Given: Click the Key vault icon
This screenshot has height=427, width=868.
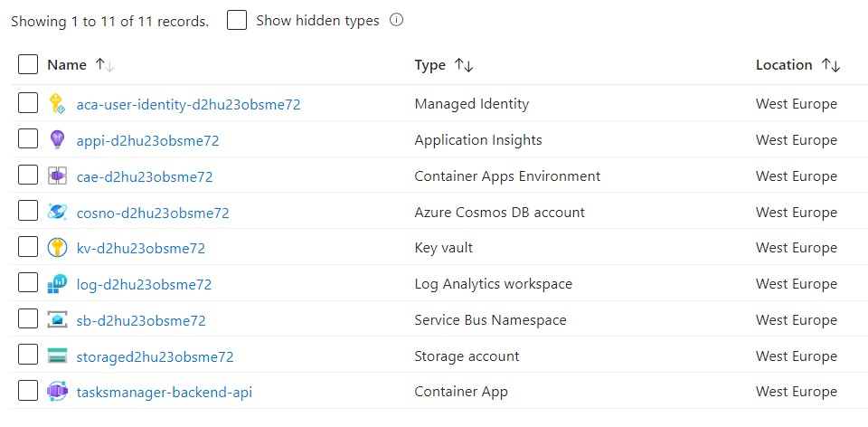Looking at the screenshot, I should coord(58,248).
